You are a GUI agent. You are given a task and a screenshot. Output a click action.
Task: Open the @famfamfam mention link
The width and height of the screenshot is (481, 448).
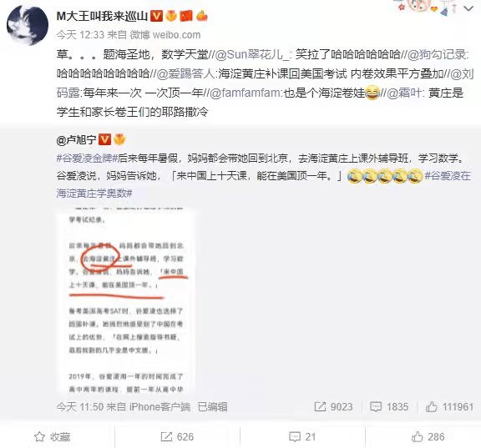click(245, 93)
